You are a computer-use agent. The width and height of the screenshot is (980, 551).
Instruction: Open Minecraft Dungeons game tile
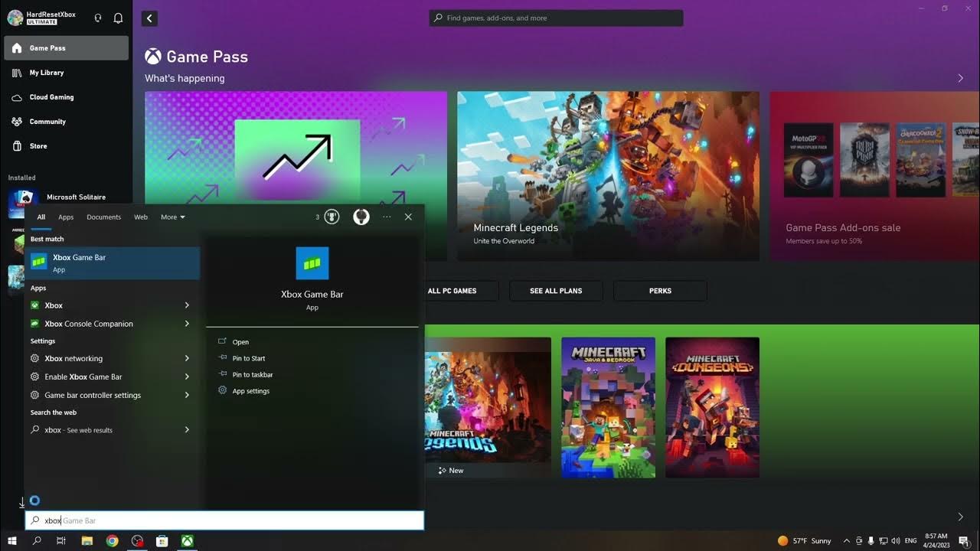(712, 407)
